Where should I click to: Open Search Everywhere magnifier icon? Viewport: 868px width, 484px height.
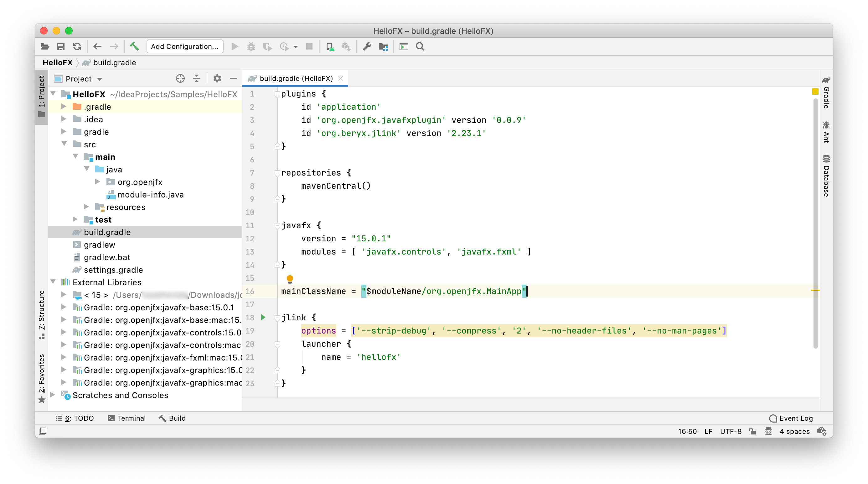pos(420,46)
